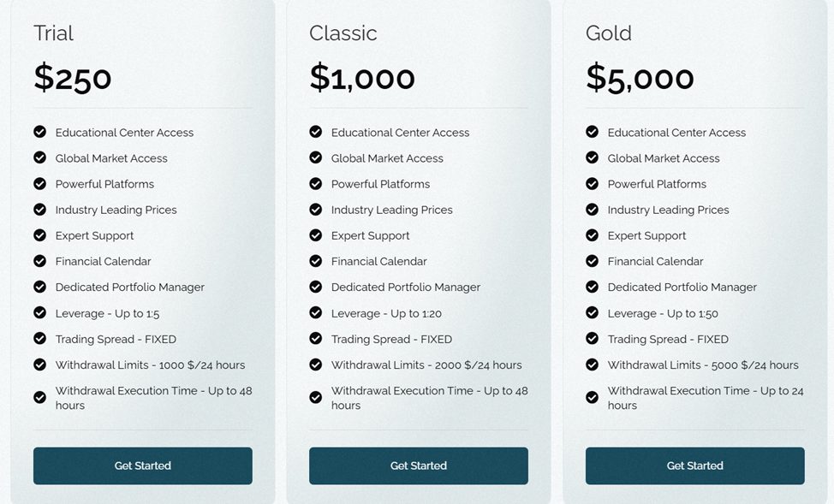The image size is (834, 504).
Task: Click the $250 Trial price
Action: (x=73, y=78)
